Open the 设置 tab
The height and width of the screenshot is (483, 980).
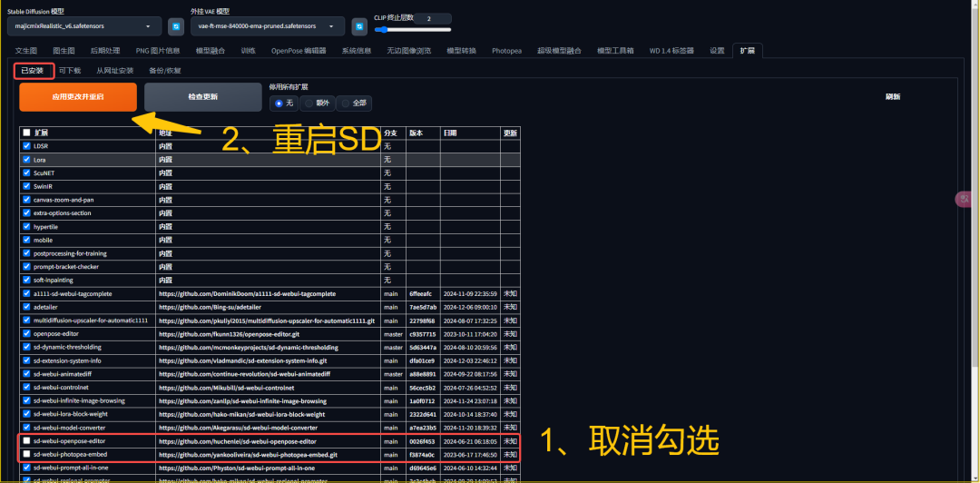point(717,51)
